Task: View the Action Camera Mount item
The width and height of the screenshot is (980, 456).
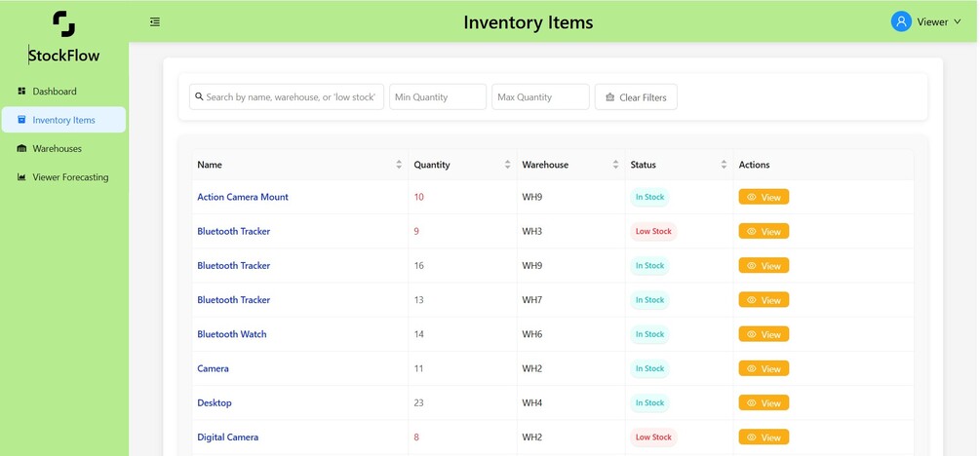Action: point(764,197)
